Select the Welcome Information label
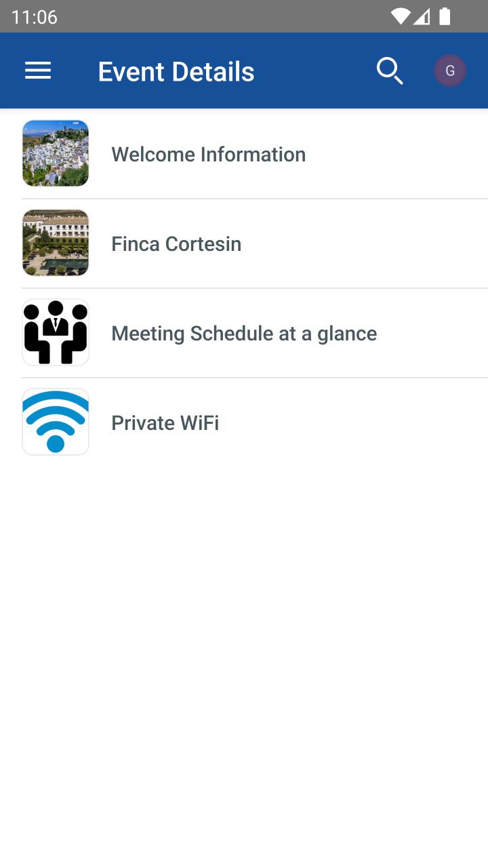This screenshot has height=868, width=488. 208,155
